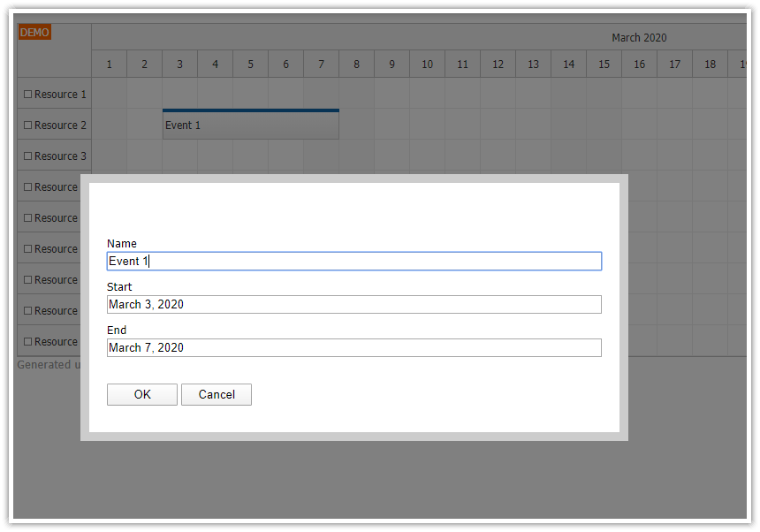Toggle the checkbox next to Resource 6
The image size is (760, 532).
(x=27, y=248)
